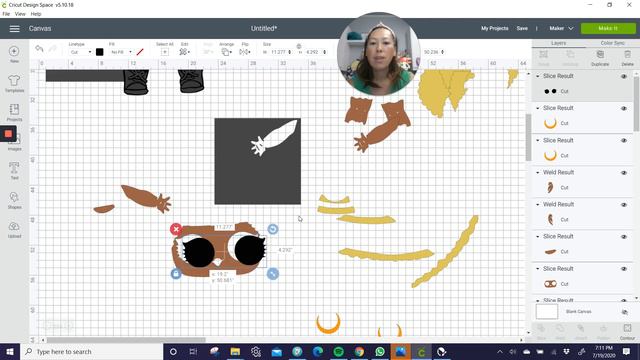Screen dimensions: 640x360
Task: Click the Select All icon
Action: tap(164, 52)
